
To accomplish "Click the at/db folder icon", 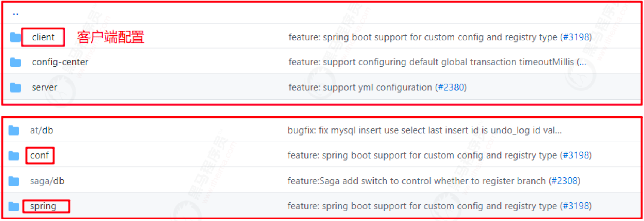I will [x=14, y=130].
